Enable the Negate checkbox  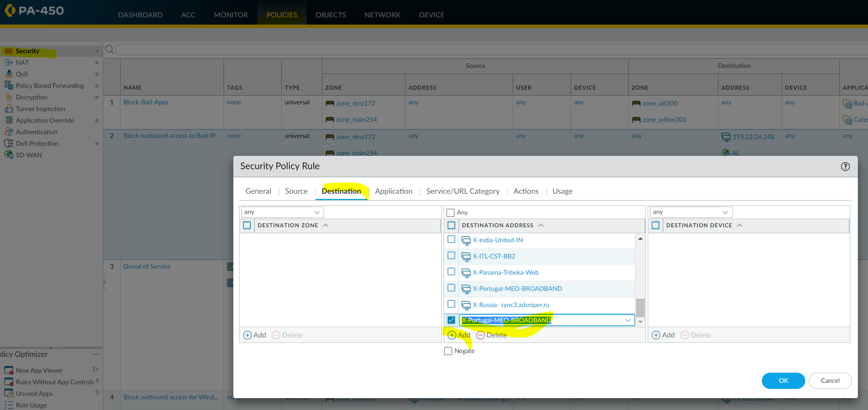(448, 351)
